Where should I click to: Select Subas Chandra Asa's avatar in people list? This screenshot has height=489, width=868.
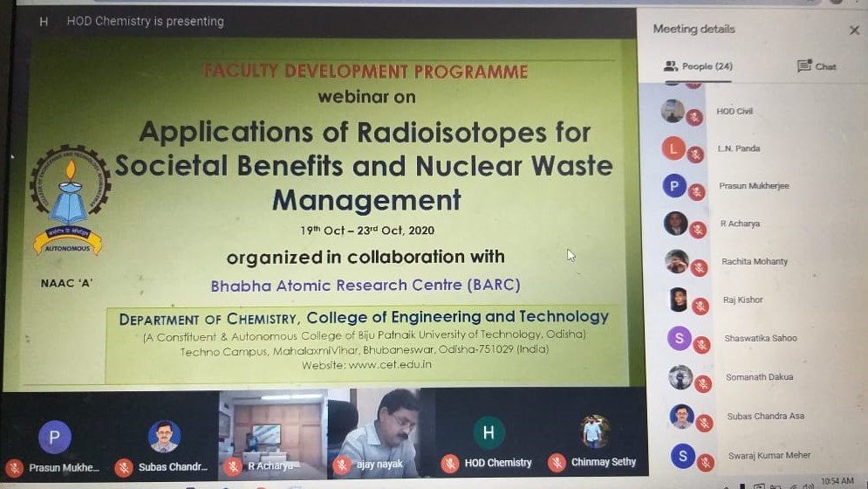[681, 416]
